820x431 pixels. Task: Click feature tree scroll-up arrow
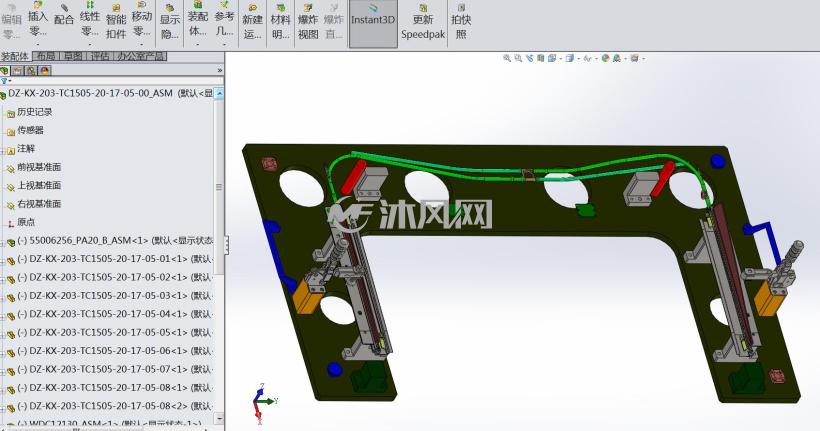tap(220, 94)
